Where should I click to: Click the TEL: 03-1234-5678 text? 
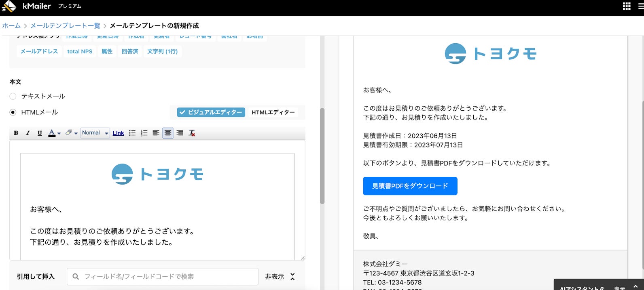click(x=392, y=282)
